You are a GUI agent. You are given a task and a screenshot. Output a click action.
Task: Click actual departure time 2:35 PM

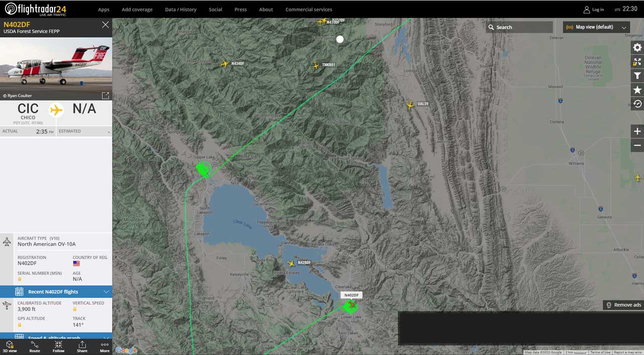[x=45, y=131]
